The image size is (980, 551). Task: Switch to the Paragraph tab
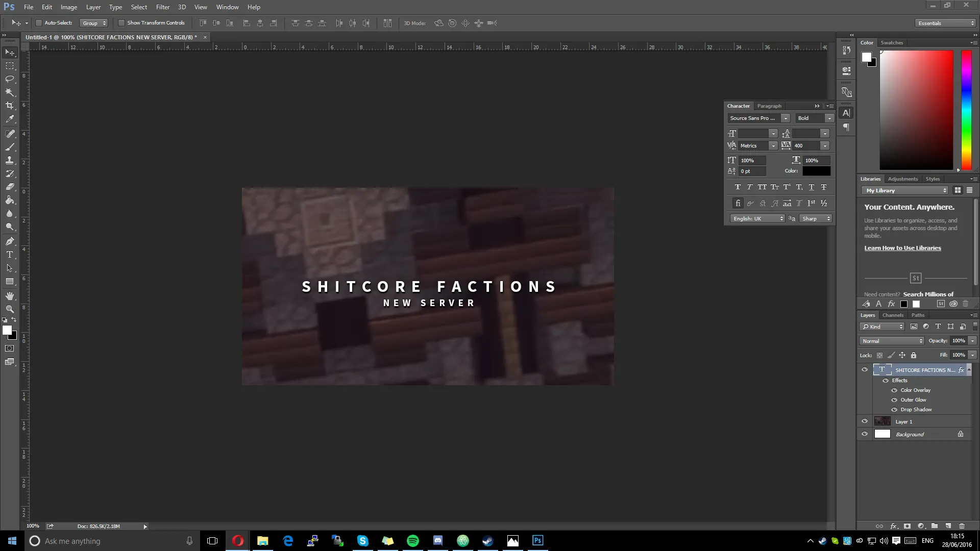point(769,106)
